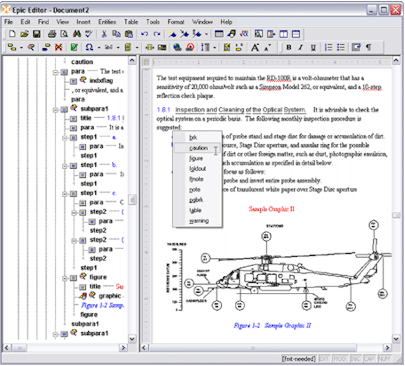This screenshot has height=366, width=405.
Task: Collapse the step1 c. tree node
Action: click(x=65, y=193)
